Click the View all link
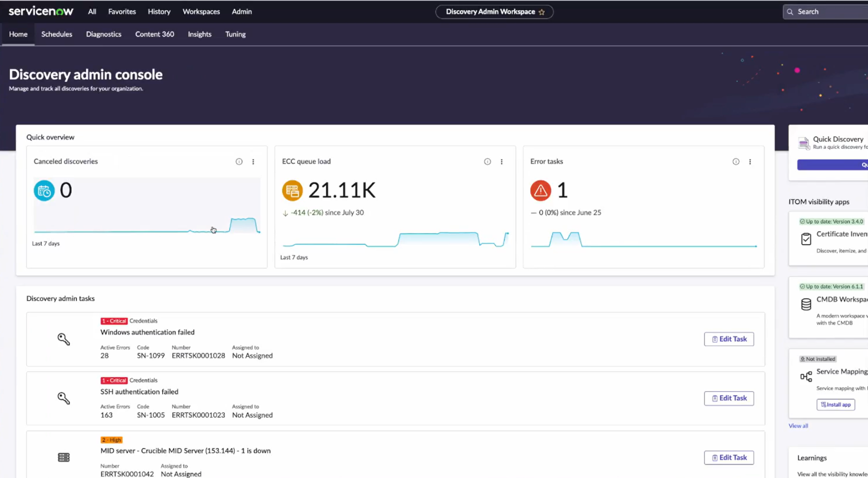This screenshot has height=478, width=868. 798,425
